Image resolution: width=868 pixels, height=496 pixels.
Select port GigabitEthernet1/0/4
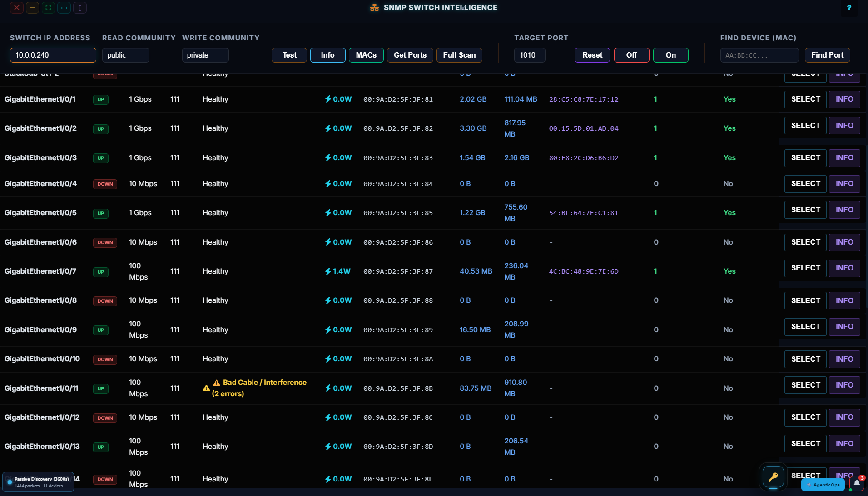coord(805,184)
